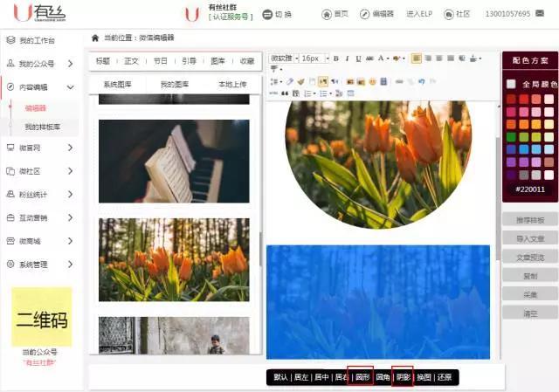Click 进入ELP link in header

click(x=419, y=14)
